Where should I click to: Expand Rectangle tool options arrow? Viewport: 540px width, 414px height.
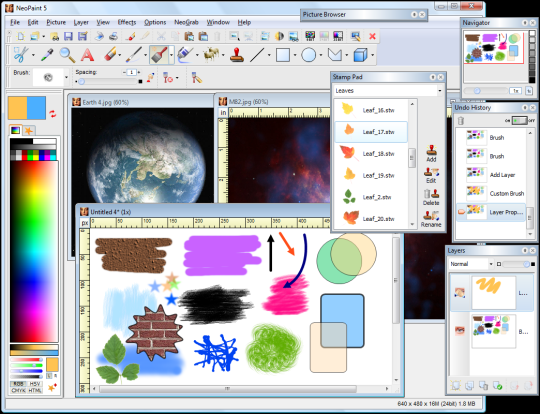295,55
